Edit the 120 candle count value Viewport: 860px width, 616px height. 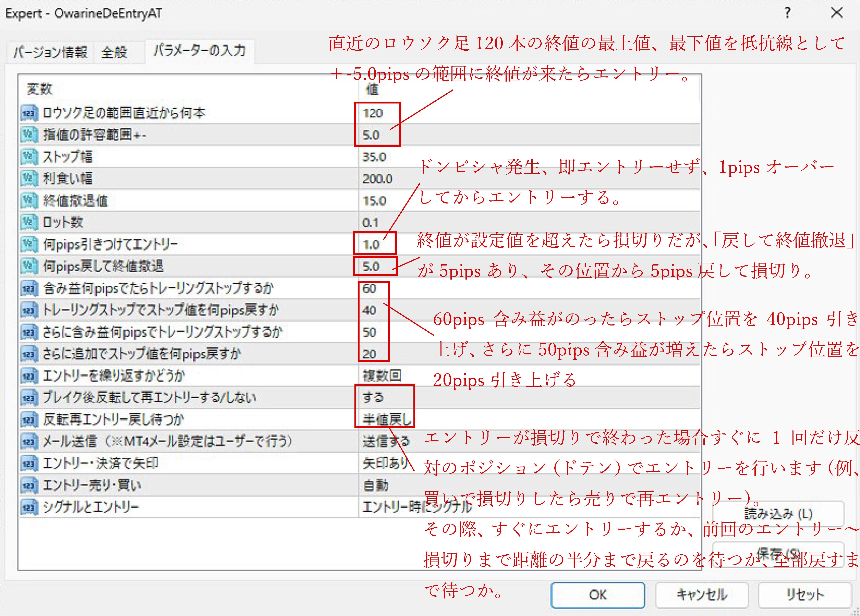[373, 113]
